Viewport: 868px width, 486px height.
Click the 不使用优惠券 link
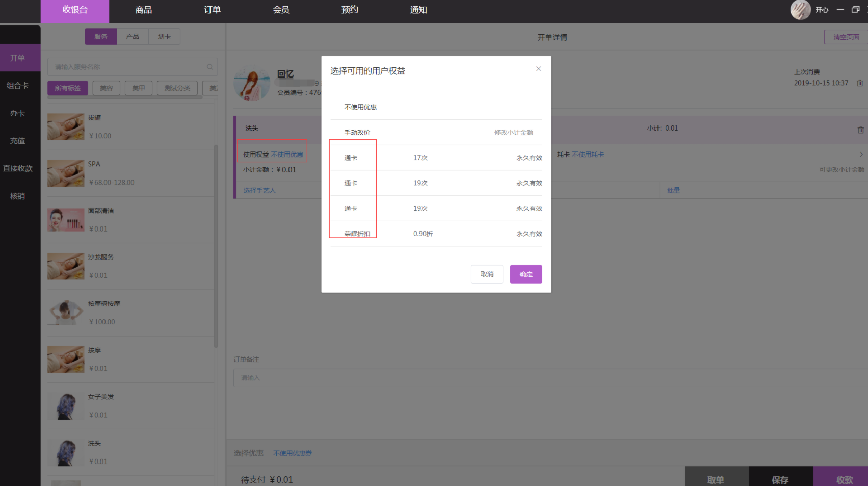click(x=293, y=453)
